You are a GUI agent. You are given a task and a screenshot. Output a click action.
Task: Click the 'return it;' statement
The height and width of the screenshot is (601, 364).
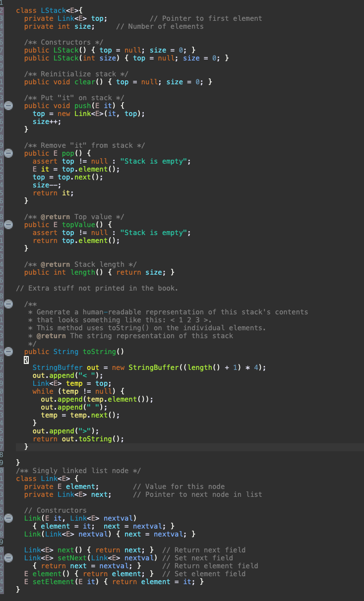pos(54,193)
